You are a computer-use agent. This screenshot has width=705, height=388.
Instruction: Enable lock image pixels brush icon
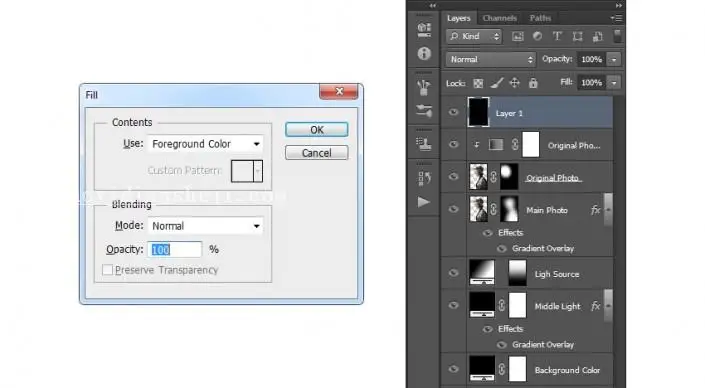pos(496,83)
